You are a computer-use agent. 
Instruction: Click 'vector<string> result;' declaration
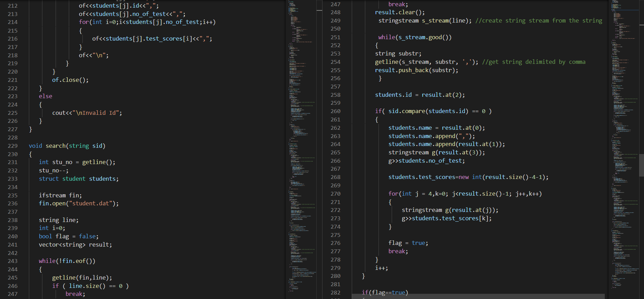coord(75,245)
